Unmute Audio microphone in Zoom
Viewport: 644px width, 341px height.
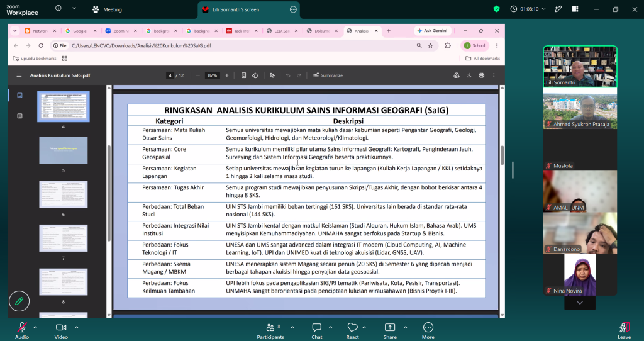[22, 330]
